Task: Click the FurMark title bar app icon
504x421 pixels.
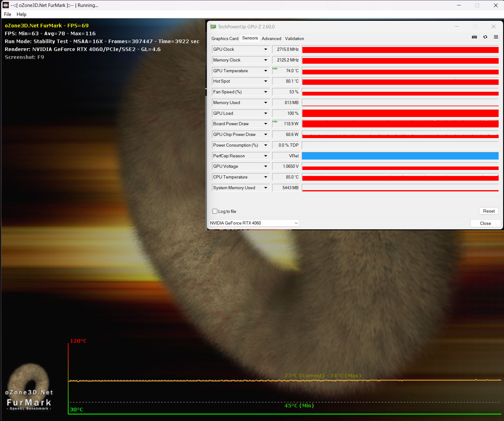Action: click(6, 5)
